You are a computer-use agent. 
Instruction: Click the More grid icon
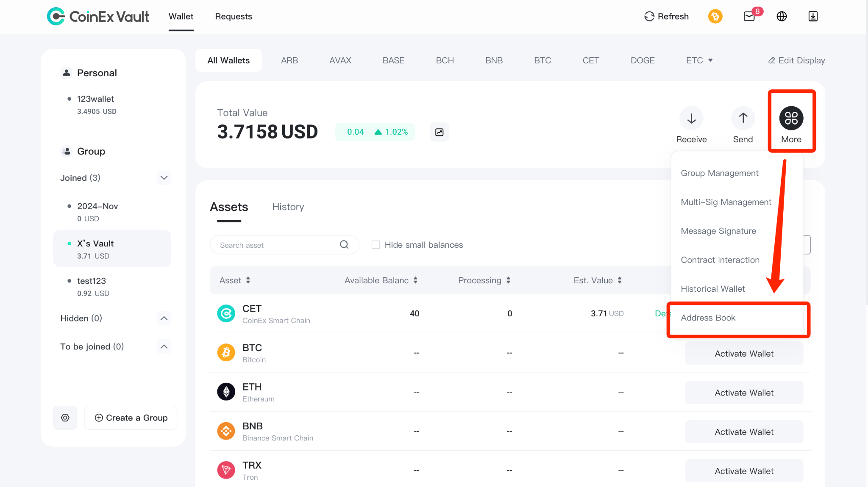pos(791,118)
